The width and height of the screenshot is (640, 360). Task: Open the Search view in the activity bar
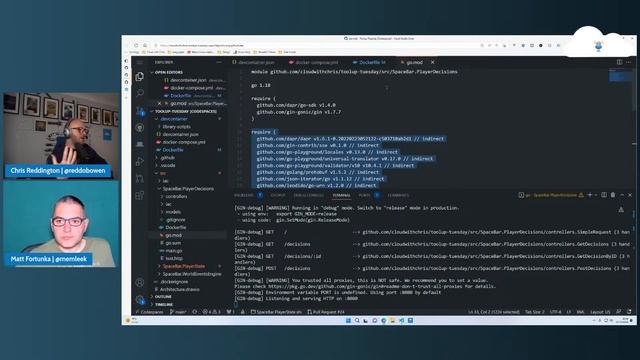point(140,93)
